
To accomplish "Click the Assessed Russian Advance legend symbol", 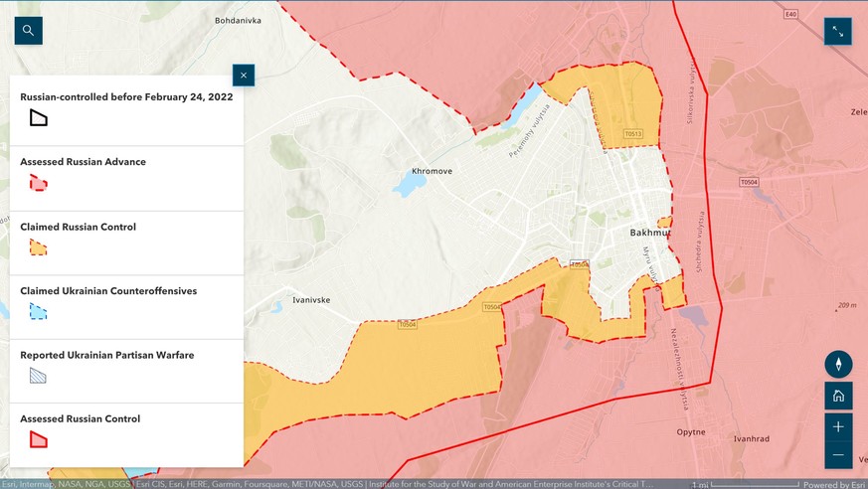I will point(38,183).
